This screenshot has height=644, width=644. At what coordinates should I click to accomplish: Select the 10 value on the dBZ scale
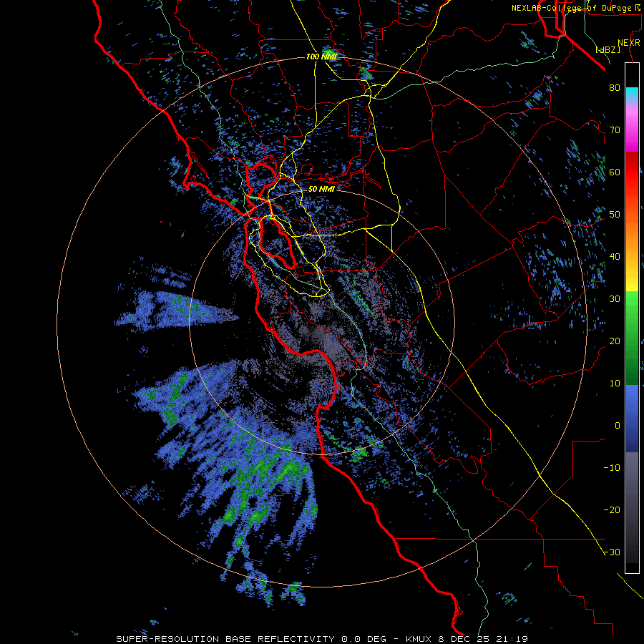[615, 384]
